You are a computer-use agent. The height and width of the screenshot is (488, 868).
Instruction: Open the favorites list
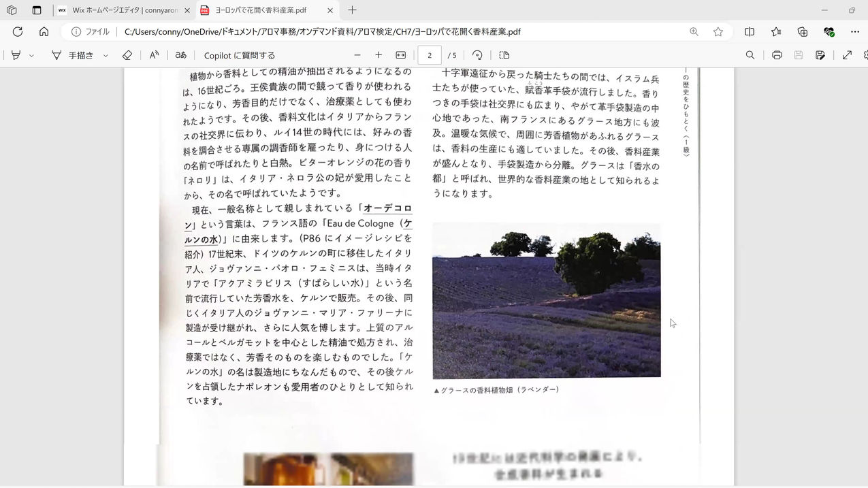click(x=776, y=31)
